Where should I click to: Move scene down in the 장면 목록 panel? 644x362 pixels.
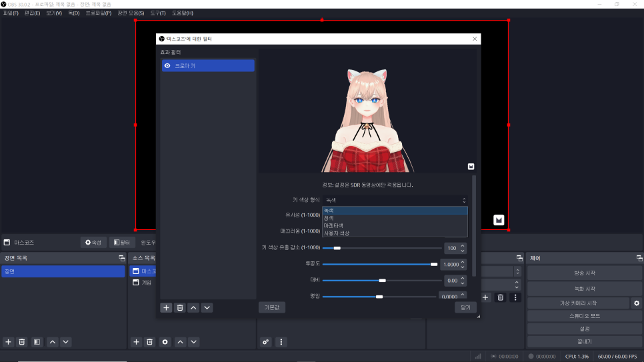pyautogui.click(x=66, y=342)
